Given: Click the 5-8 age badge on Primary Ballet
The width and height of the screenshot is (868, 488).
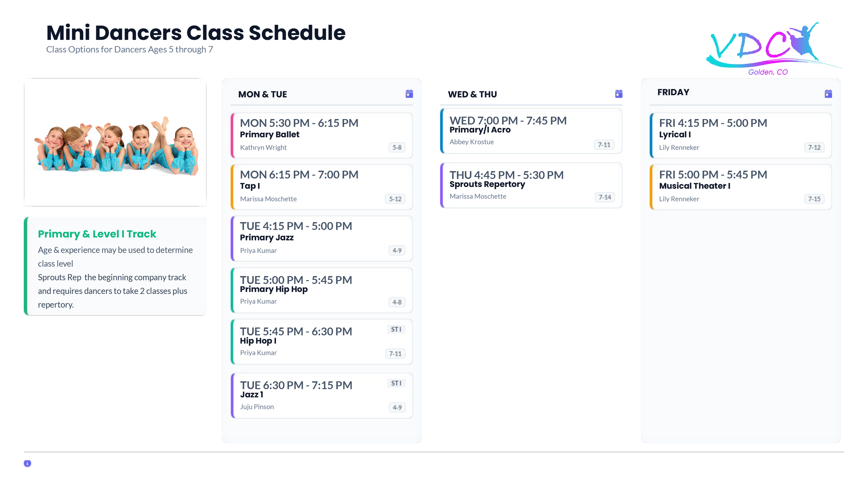Looking at the screenshot, I should pos(397,148).
